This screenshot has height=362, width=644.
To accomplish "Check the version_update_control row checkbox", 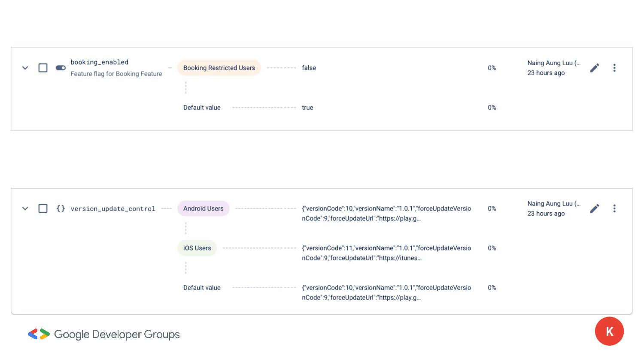I will click(43, 208).
